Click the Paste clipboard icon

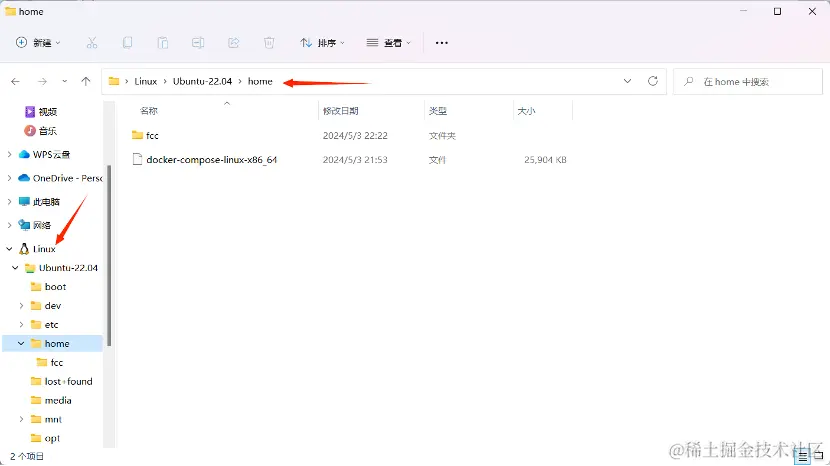click(x=163, y=43)
